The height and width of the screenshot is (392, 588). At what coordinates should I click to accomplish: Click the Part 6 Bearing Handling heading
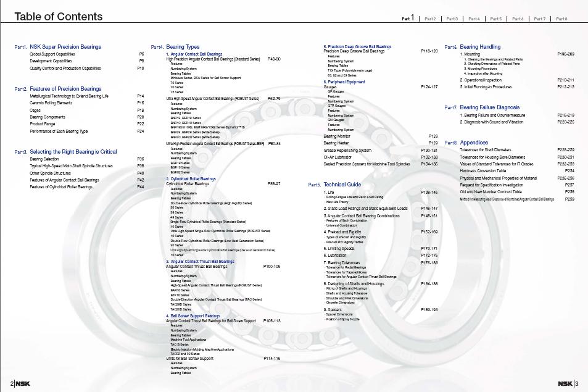tap(480, 47)
